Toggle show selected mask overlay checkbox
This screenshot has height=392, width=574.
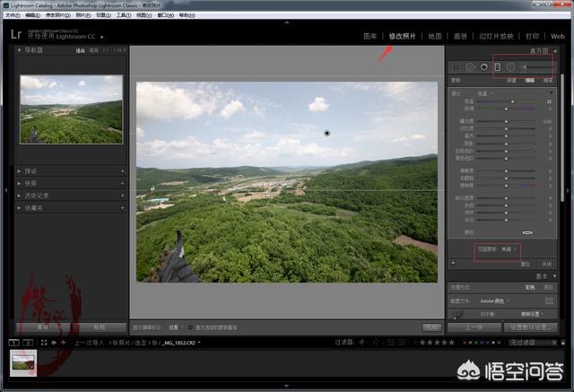click(189, 327)
